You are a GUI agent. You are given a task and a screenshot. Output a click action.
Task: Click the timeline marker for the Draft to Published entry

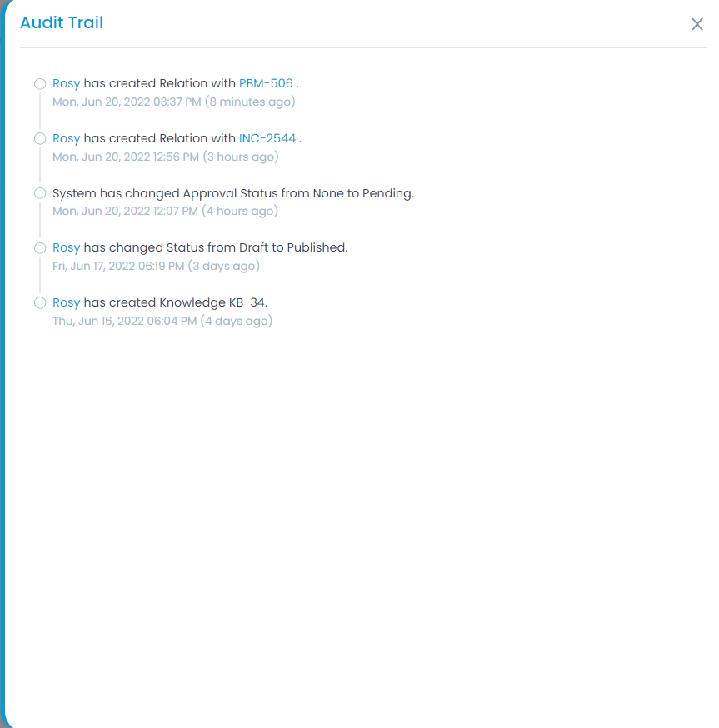pos(40,248)
